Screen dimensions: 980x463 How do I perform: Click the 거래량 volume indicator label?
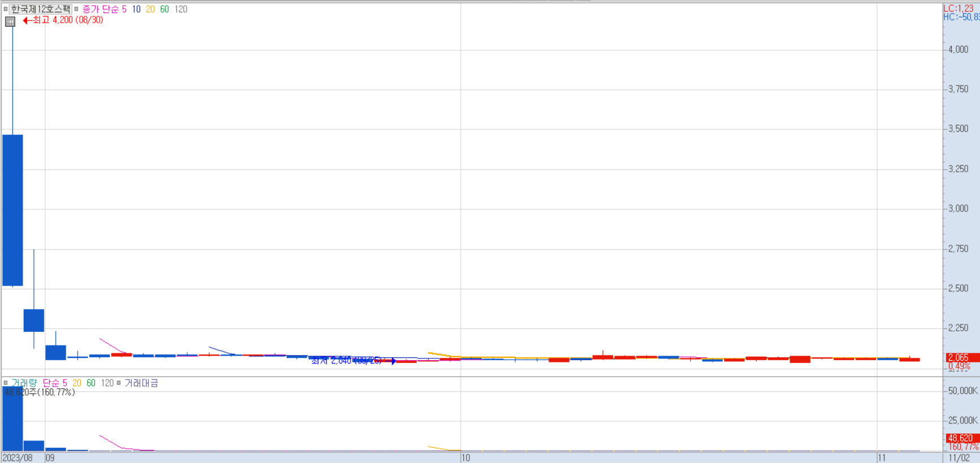pos(24,383)
